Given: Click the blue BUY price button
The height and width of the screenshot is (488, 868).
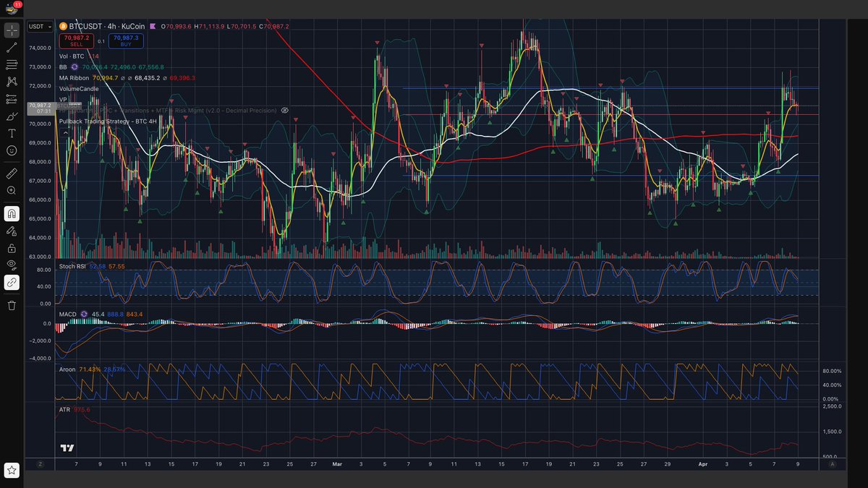Looking at the screenshot, I should pos(126,40).
